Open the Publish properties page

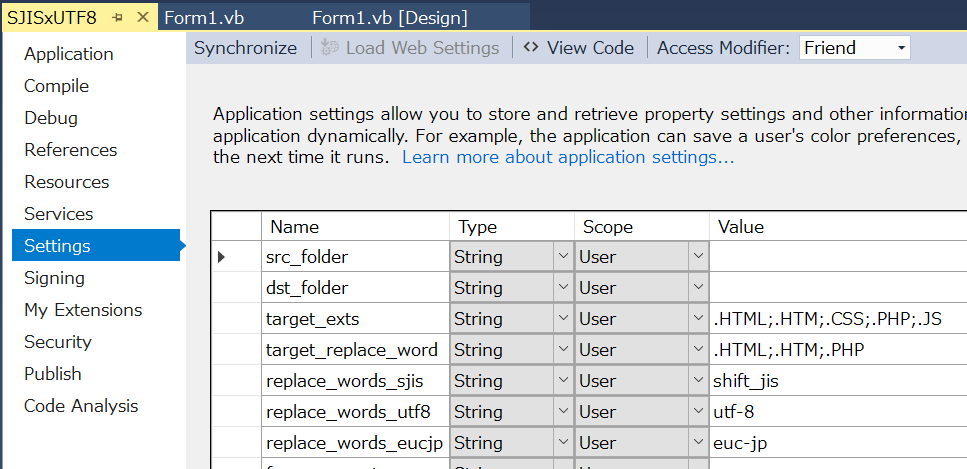(x=53, y=374)
